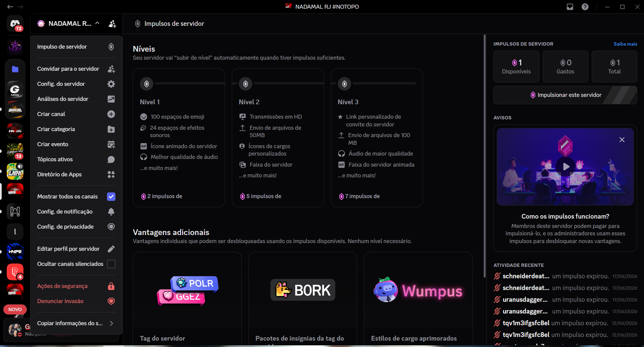The height and width of the screenshot is (347, 644).
Task: Open the inbox icon in title bar
Action: [x=570, y=7]
